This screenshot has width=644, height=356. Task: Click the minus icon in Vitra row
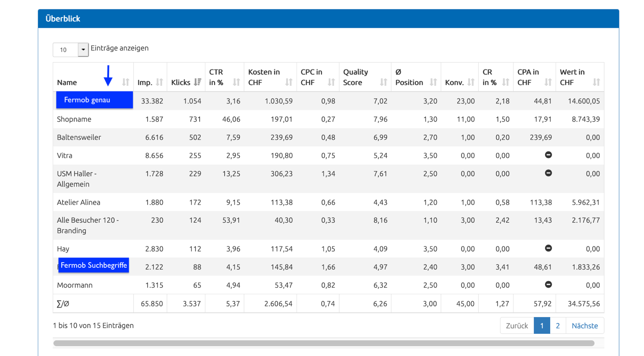tap(548, 155)
